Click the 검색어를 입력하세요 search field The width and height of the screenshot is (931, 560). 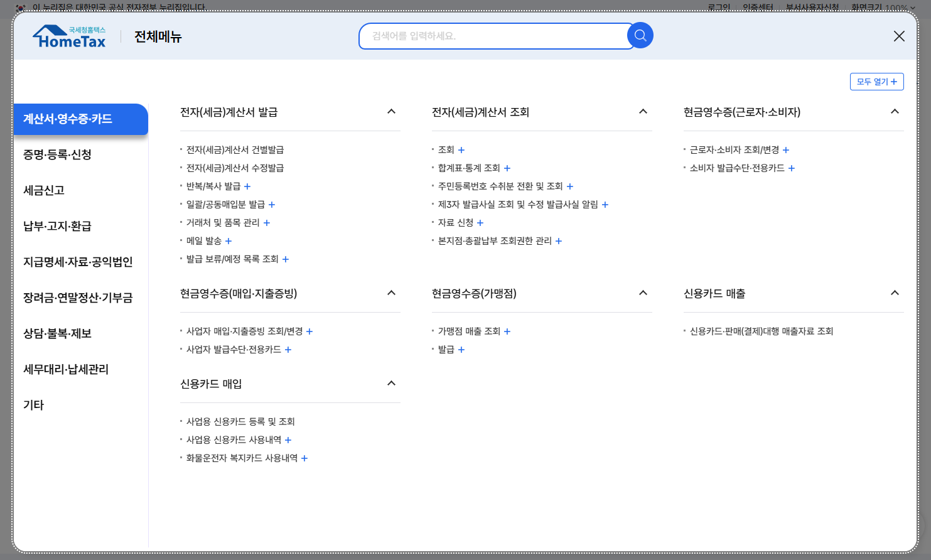tap(493, 36)
